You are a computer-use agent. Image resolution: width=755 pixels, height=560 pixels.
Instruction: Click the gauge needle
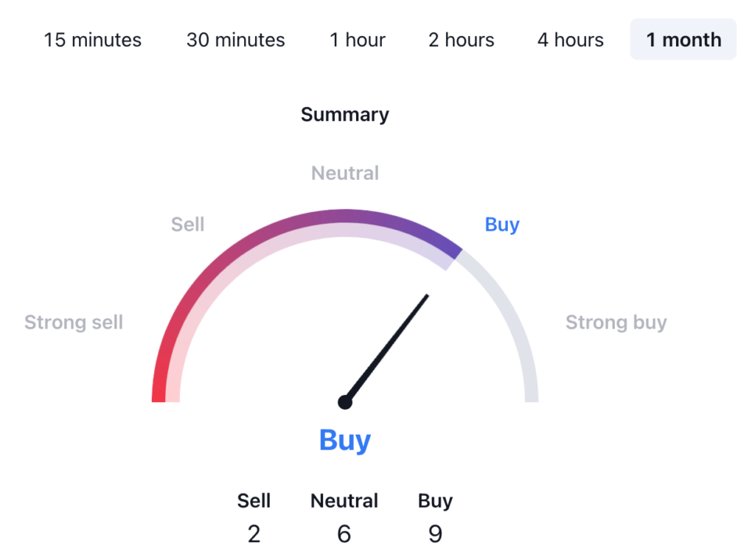coord(387,346)
